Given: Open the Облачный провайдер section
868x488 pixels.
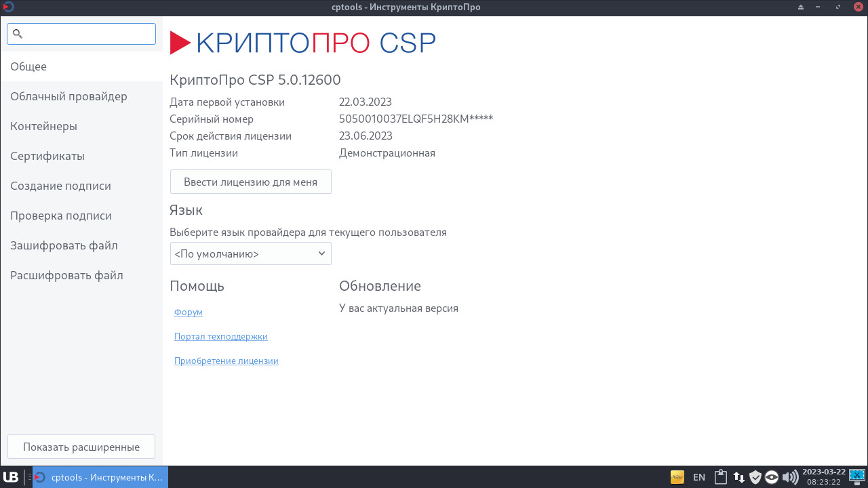Looking at the screenshot, I should pyautogui.click(x=81, y=96).
